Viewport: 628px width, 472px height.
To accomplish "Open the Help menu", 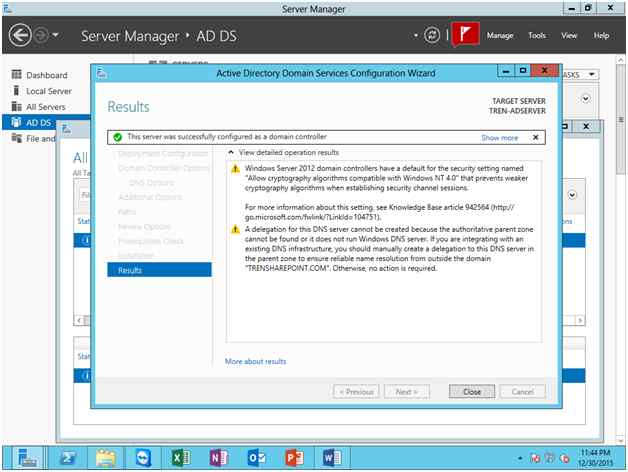I will pos(601,36).
